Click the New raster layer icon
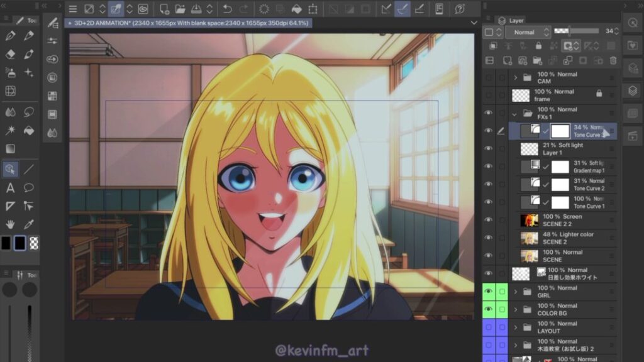This screenshot has width=644, height=362. pyautogui.click(x=508, y=61)
